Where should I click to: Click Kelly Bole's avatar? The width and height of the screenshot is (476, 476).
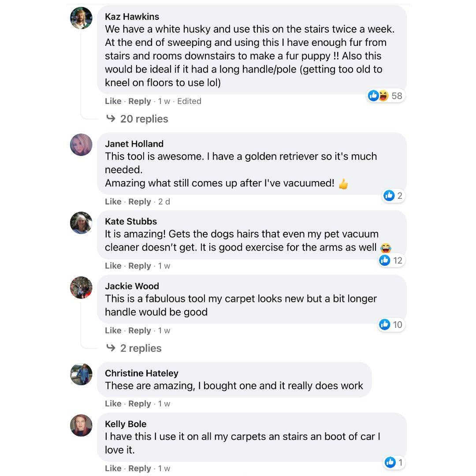[81, 425]
